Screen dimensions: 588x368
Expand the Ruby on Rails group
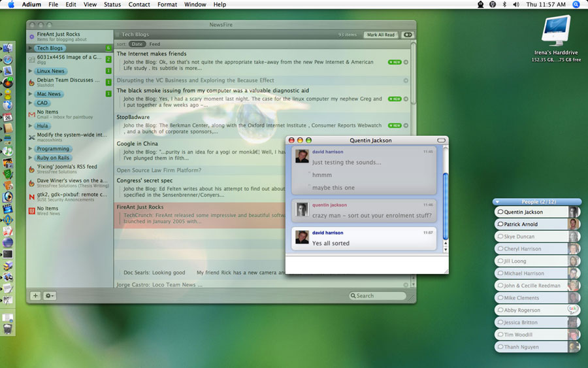(x=30, y=158)
